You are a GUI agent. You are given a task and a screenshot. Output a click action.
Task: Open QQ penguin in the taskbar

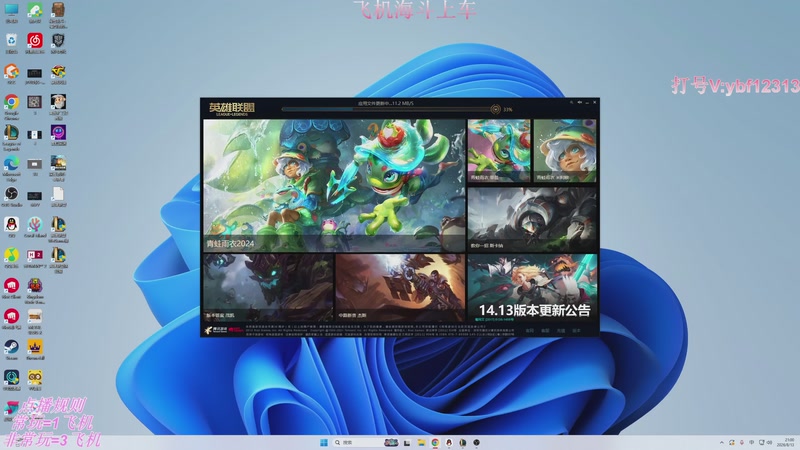449,442
